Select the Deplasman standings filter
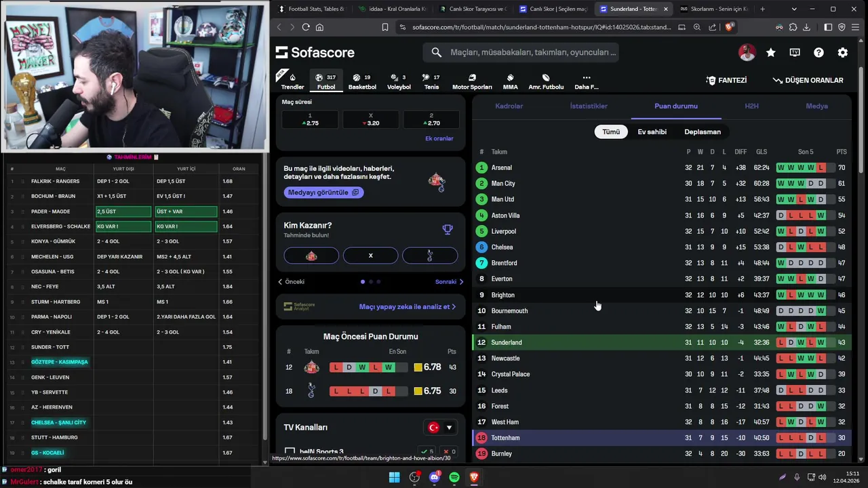Screen dimensions: 868x488 click(x=703, y=131)
